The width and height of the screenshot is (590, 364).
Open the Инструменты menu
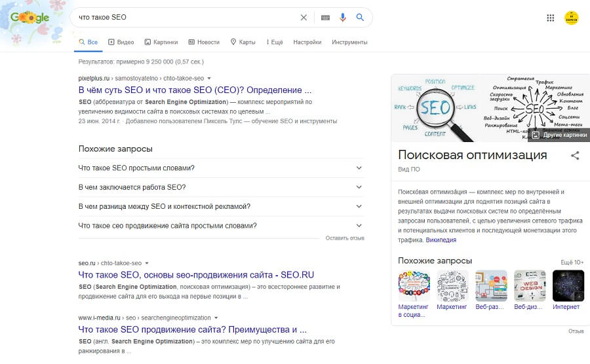(x=349, y=42)
